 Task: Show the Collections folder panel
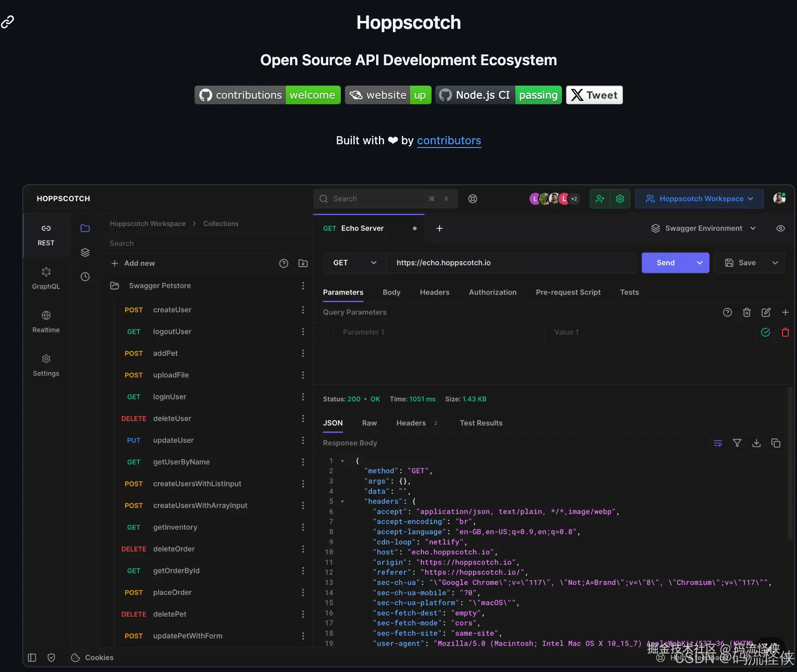click(x=85, y=228)
